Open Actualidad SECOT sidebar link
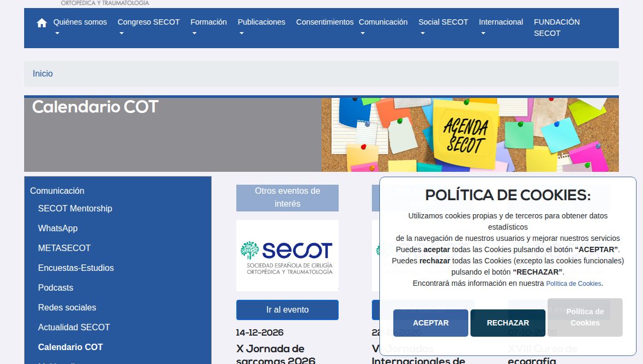Screen dimensions: 643x364 (74, 327)
